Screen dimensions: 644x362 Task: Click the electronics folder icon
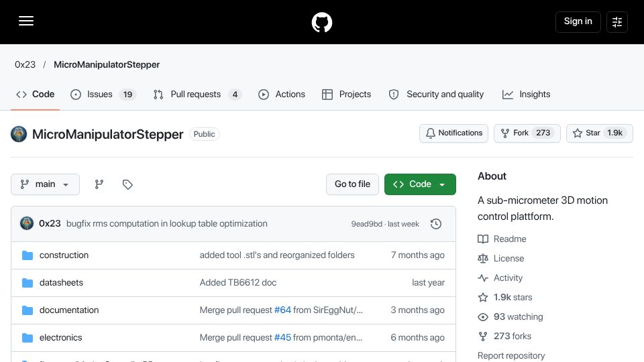[28, 338]
